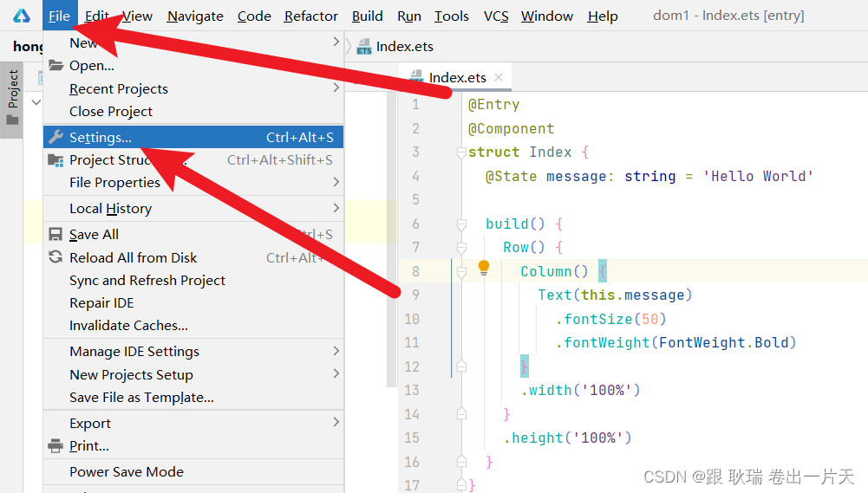Select New Projects Setup entry

click(193, 374)
